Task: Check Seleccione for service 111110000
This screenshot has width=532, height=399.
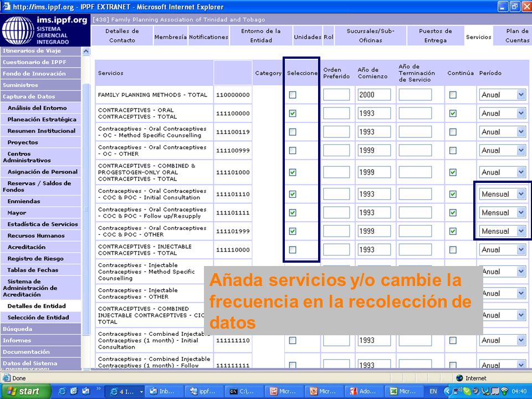Action: coord(293,250)
